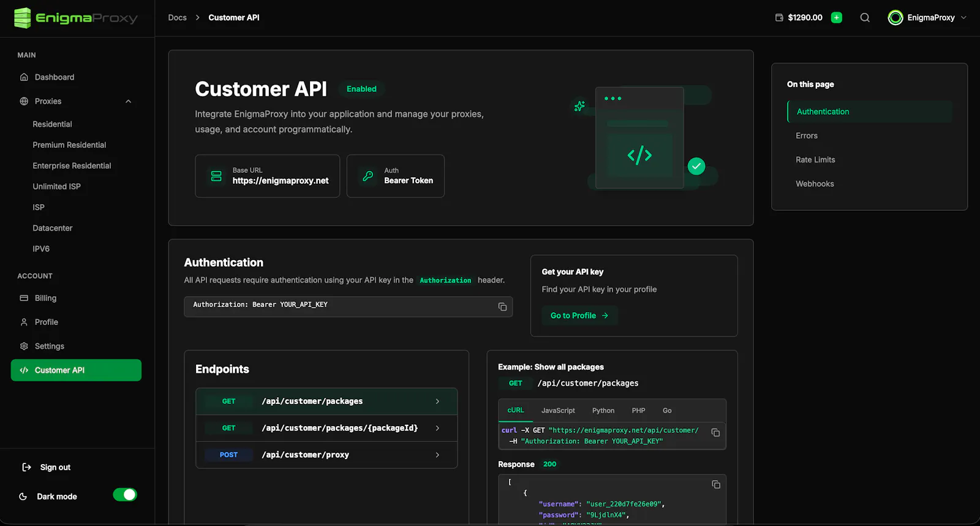Expand the POST /api/customer/proxy chevron
Image resolution: width=980 pixels, height=526 pixels.
click(437, 455)
